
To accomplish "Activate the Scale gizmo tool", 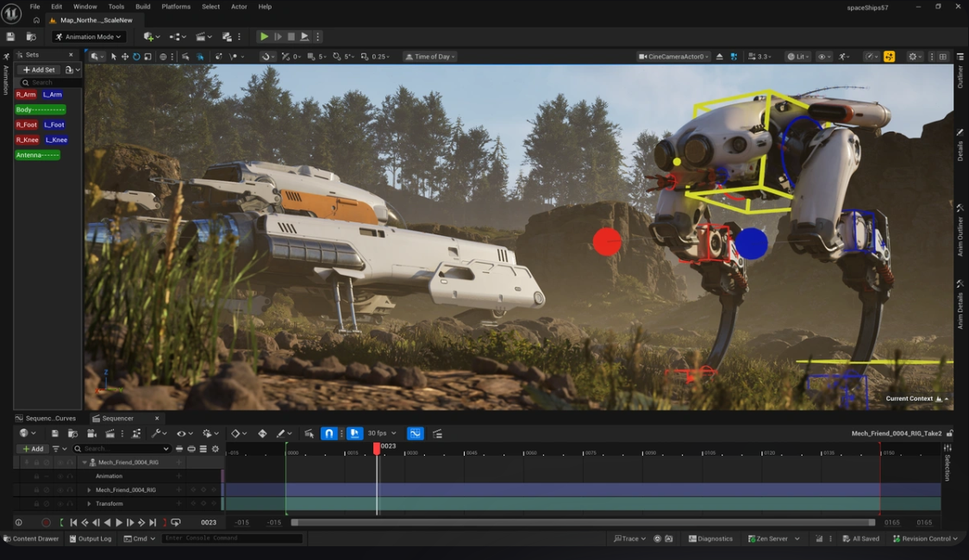I will (147, 57).
